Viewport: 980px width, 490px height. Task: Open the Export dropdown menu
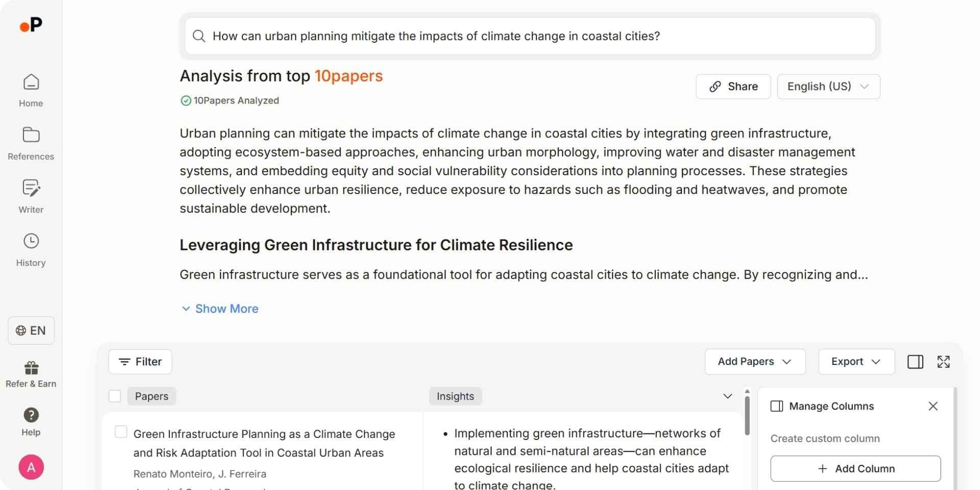point(856,362)
